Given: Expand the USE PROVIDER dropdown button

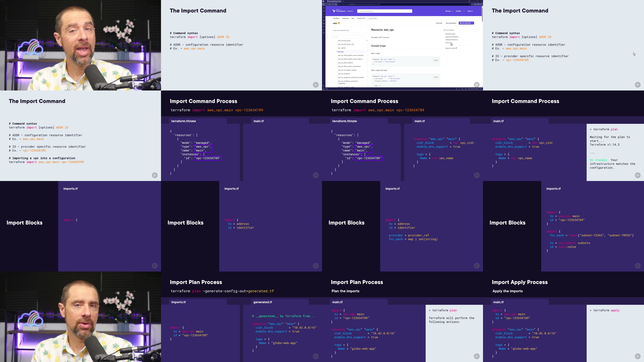Looking at the screenshot, I should pos(466,23).
